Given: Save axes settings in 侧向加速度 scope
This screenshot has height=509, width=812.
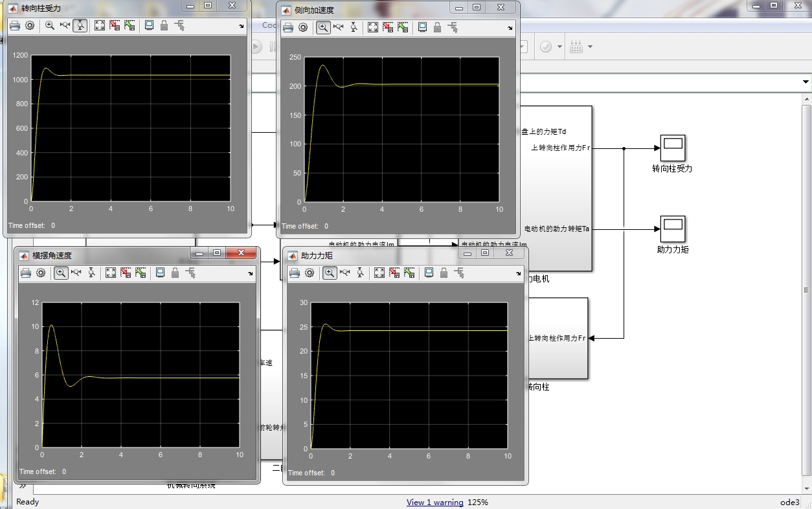Looking at the screenshot, I should pyautogui.click(x=388, y=27).
